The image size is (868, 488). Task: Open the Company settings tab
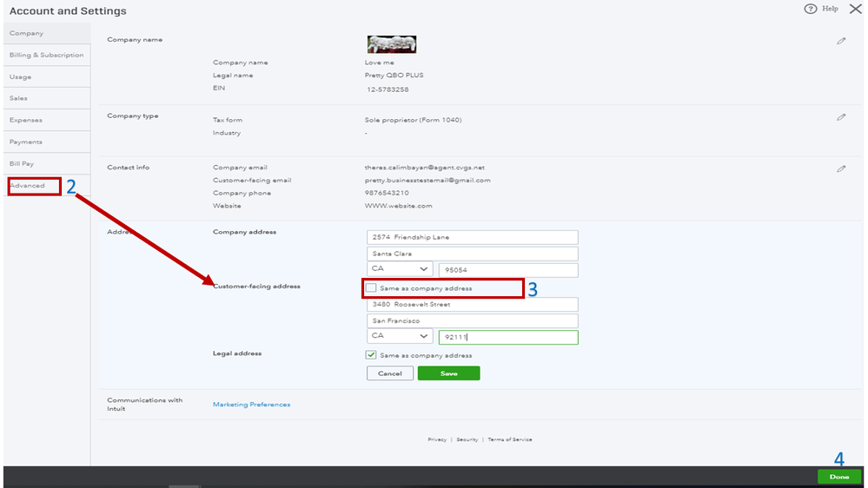point(47,33)
